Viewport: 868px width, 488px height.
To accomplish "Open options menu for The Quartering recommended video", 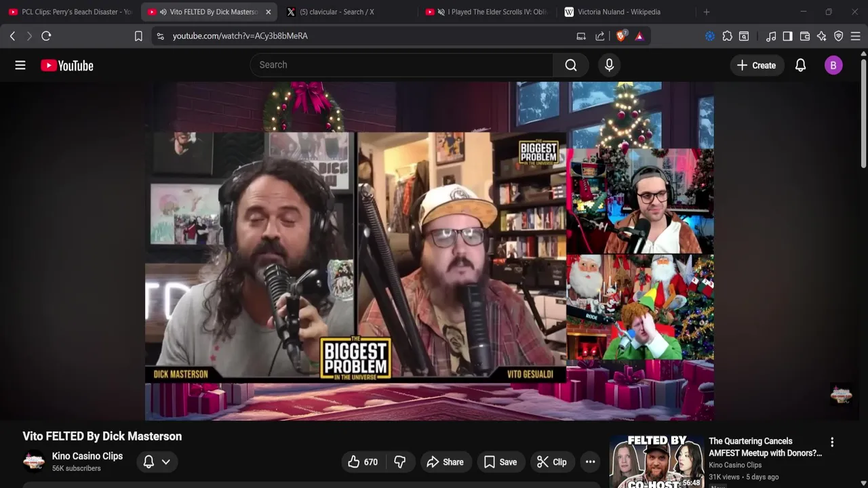I will pos(832,442).
